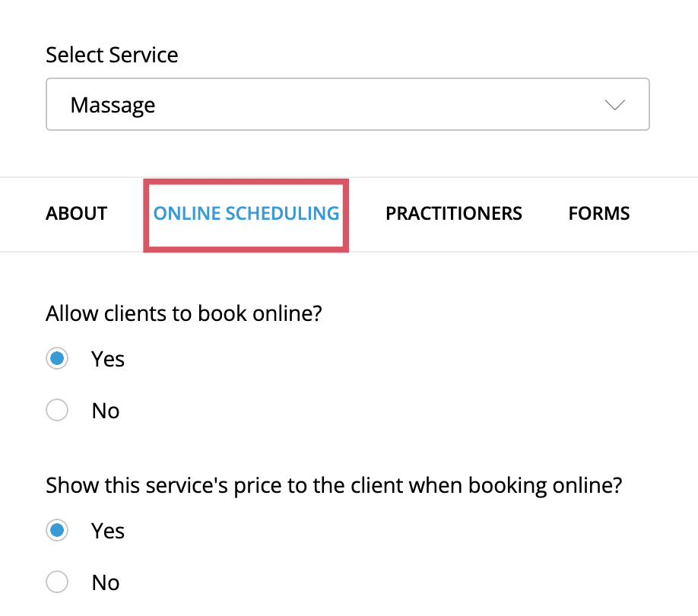Viewport: 698px width, 616px height.
Task: Click the No label under allow clients question
Action: point(106,411)
